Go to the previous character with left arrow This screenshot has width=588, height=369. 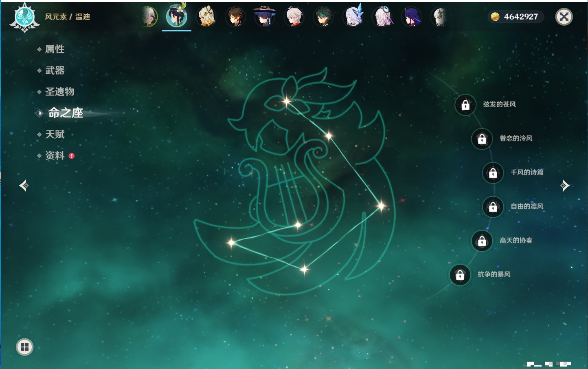pos(24,186)
